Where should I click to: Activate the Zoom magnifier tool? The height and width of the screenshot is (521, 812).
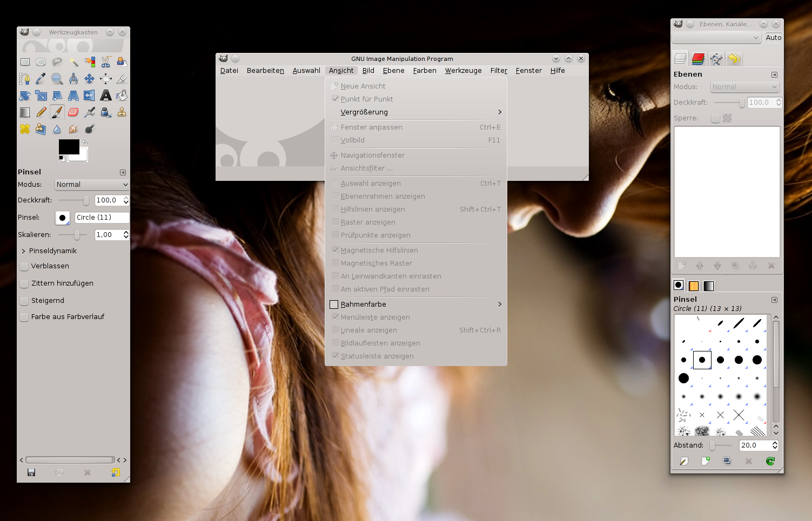click(57, 79)
